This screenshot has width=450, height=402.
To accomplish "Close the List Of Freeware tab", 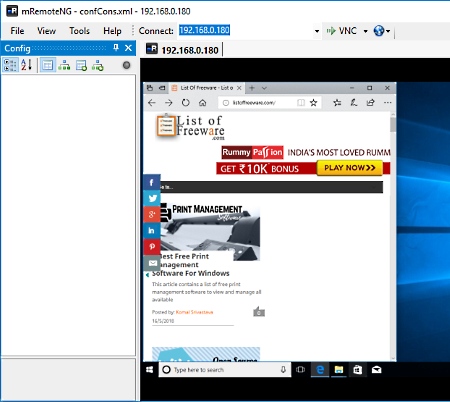I will coord(239,88).
